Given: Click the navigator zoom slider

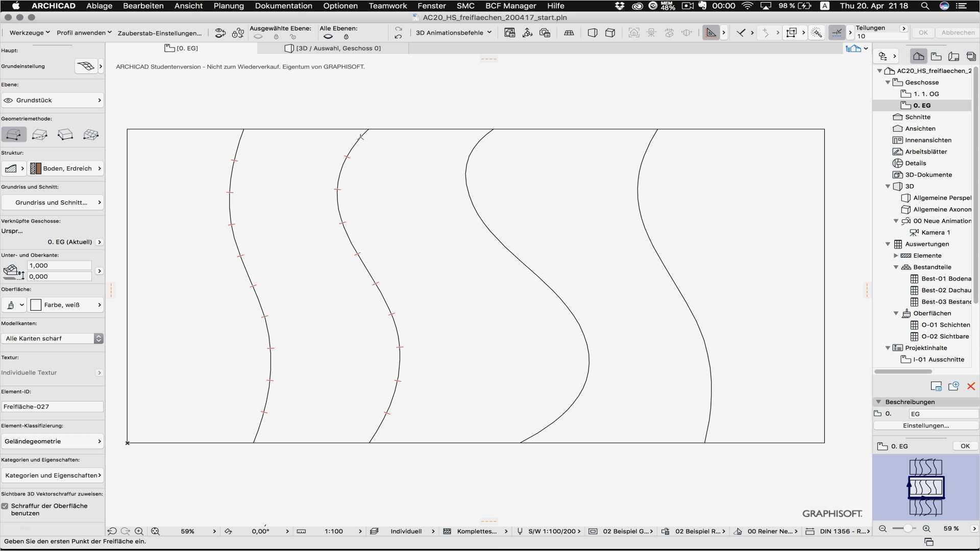Looking at the screenshot, I should tap(908, 529).
